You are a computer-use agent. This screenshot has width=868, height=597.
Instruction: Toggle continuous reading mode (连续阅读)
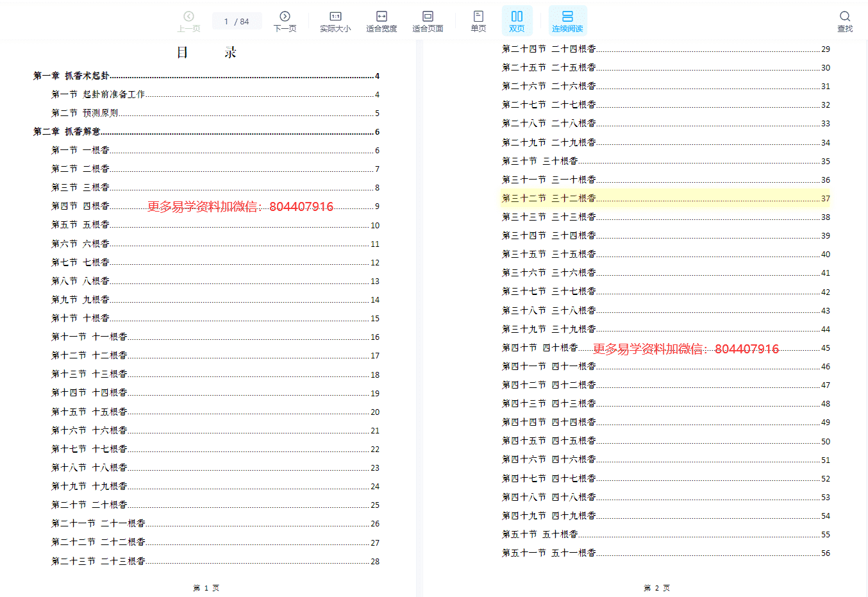point(567,21)
